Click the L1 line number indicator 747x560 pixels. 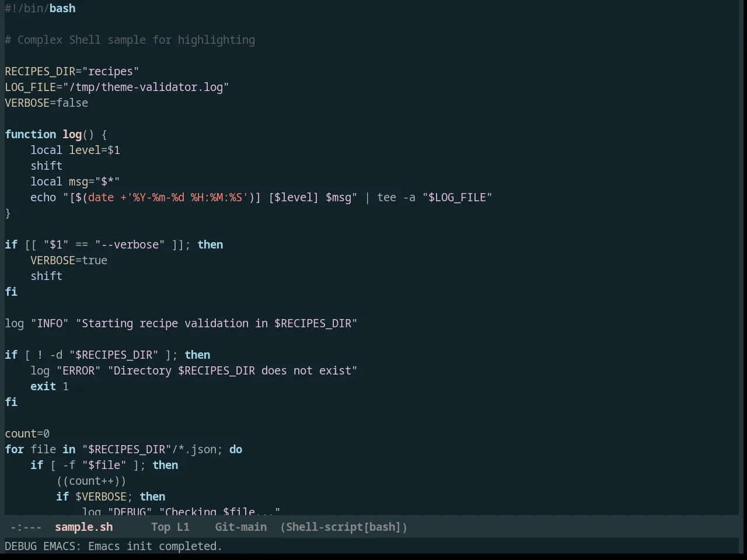183,527
